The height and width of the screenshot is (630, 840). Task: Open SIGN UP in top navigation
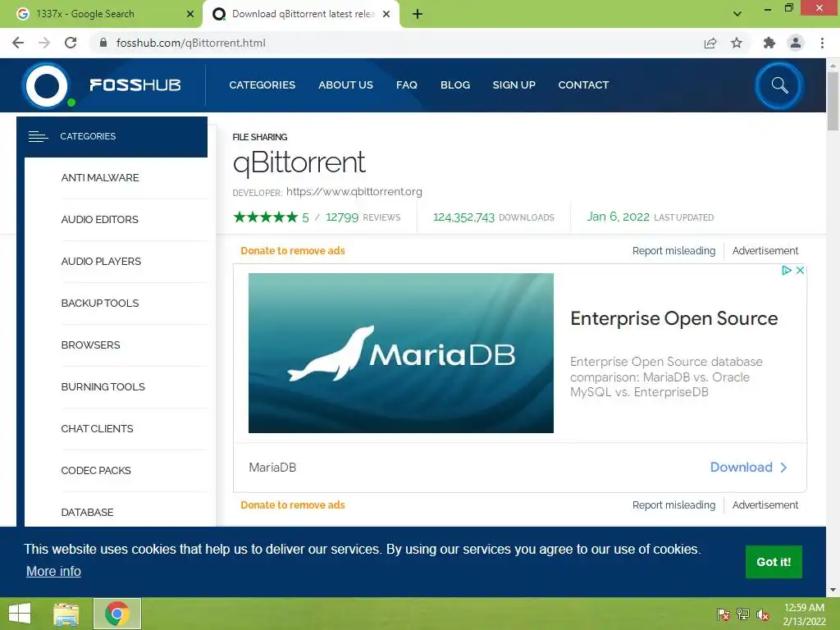tap(514, 84)
